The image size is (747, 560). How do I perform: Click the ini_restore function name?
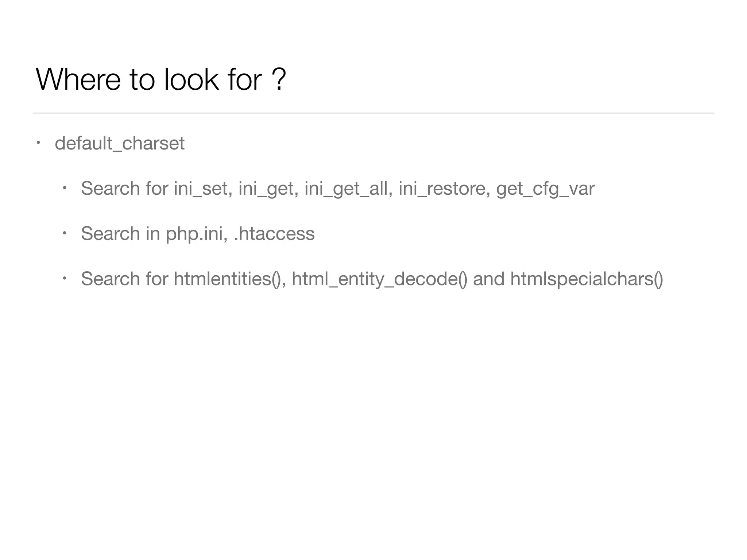point(442,188)
